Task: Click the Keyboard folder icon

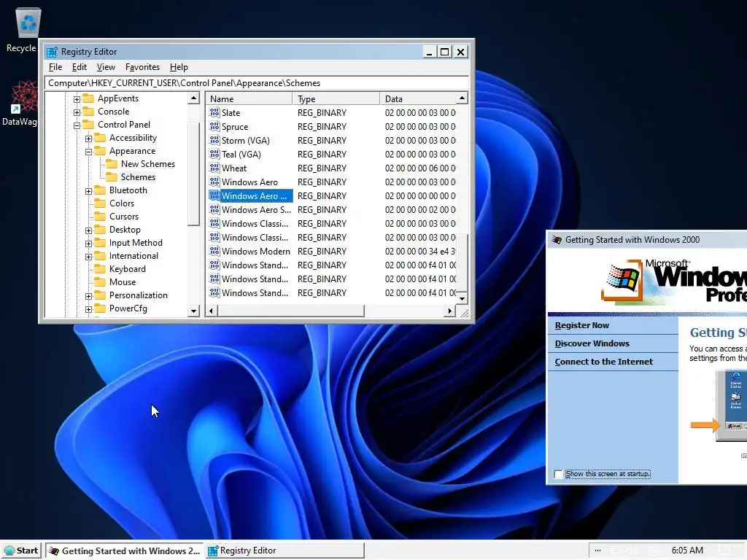Action: coord(100,269)
